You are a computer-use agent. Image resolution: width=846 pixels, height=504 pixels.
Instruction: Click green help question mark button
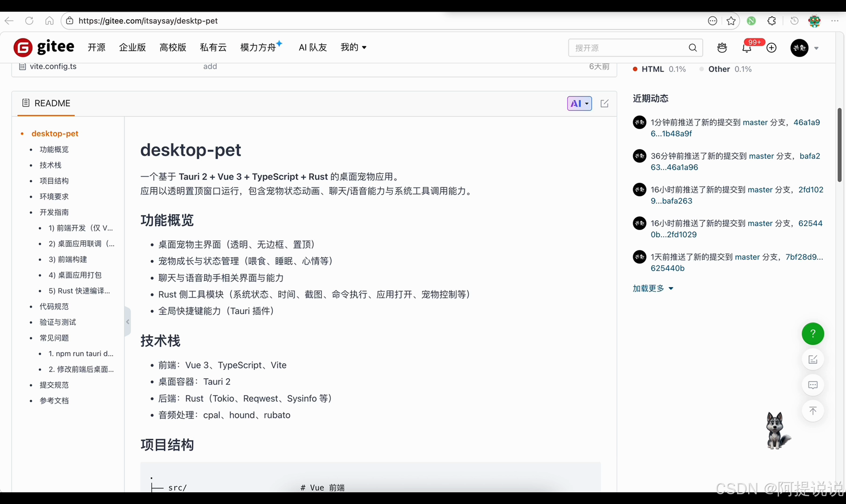813,334
